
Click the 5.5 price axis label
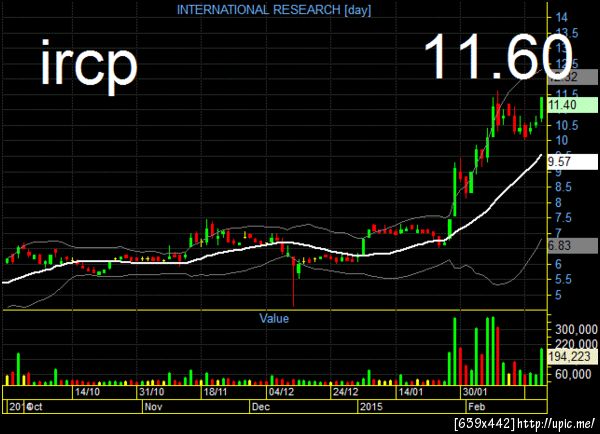(x=564, y=280)
